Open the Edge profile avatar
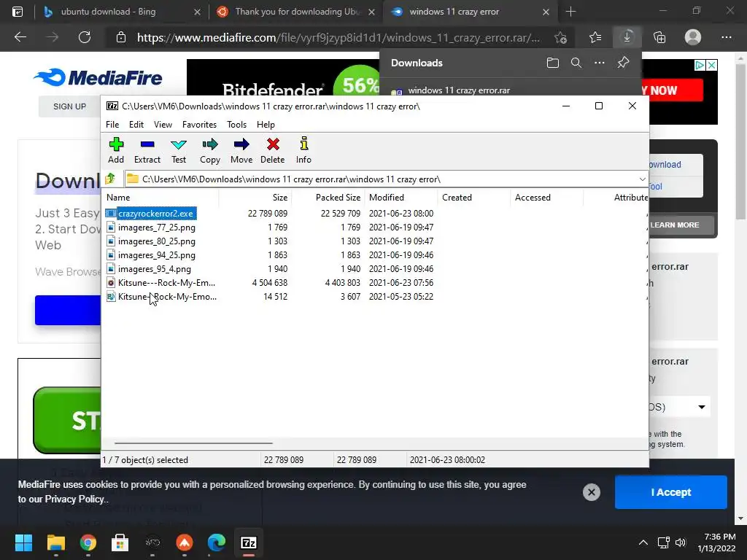747x560 pixels. 693,37
